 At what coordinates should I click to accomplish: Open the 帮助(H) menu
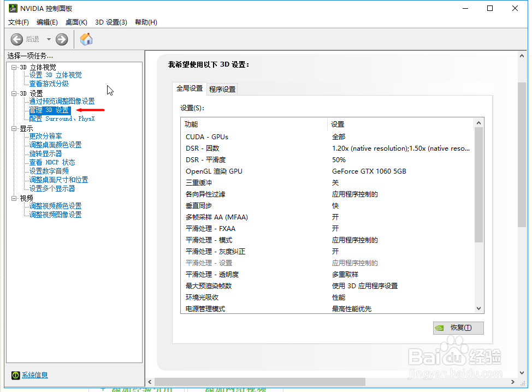(146, 22)
